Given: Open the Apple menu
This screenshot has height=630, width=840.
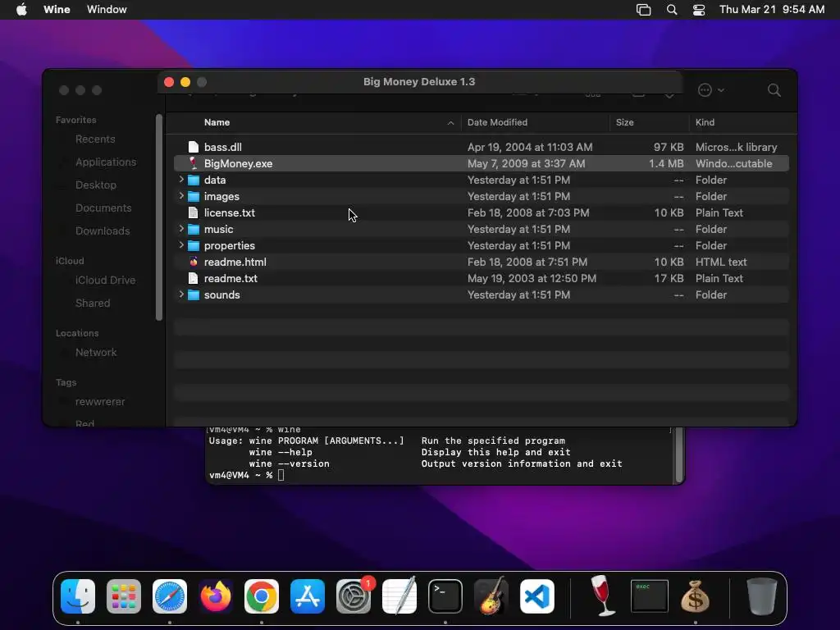Looking at the screenshot, I should click(x=21, y=10).
